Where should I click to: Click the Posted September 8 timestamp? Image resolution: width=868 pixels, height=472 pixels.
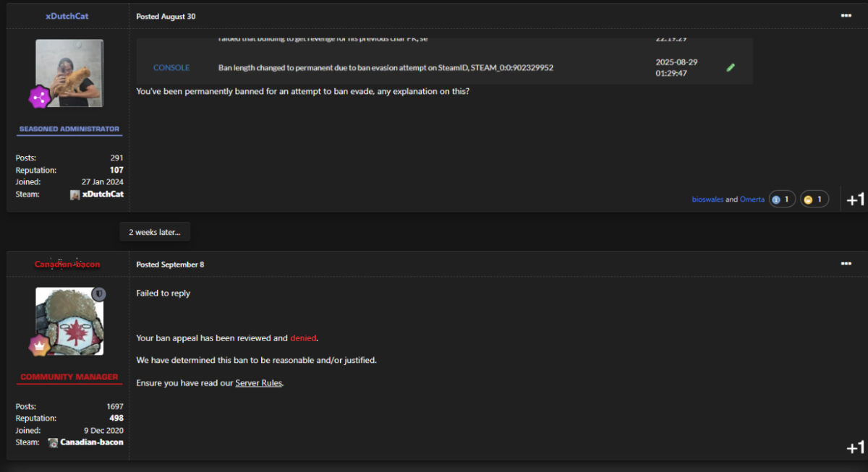tap(170, 265)
